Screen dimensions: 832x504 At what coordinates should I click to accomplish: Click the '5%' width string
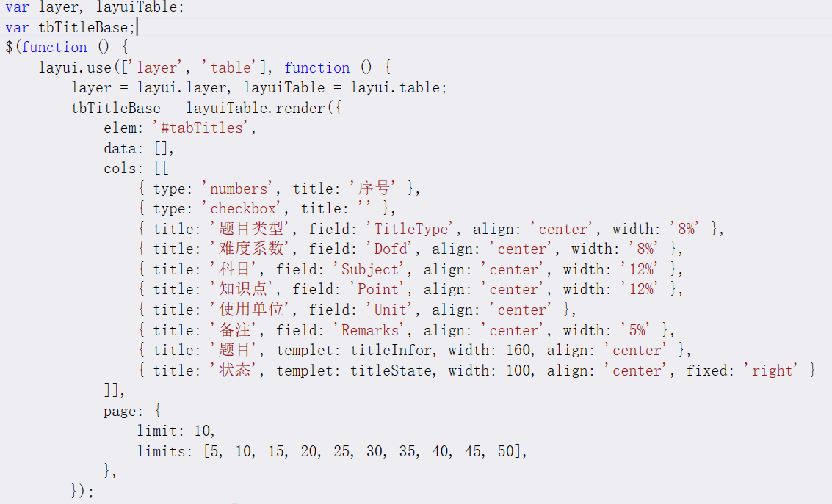[x=637, y=330]
